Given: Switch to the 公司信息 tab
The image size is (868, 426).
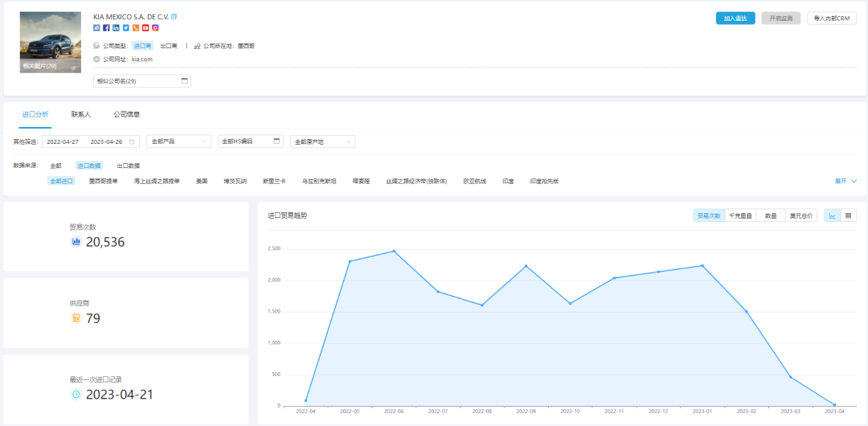Looking at the screenshot, I should click(x=127, y=115).
